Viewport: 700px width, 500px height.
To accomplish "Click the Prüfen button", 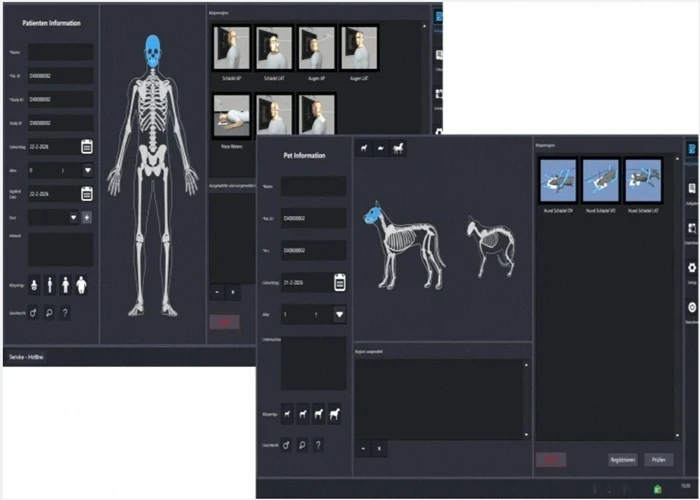I will click(x=658, y=460).
